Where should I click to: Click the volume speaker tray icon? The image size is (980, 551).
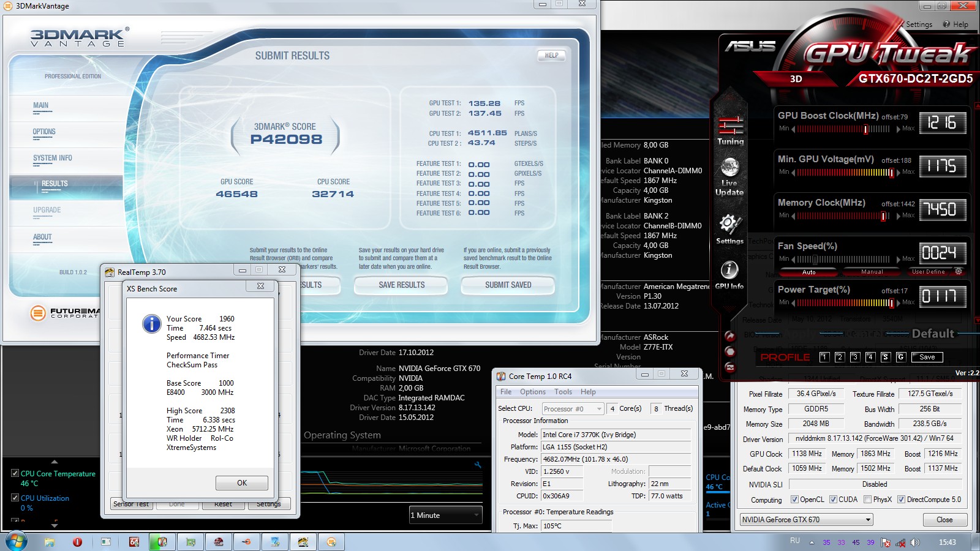[x=915, y=542]
